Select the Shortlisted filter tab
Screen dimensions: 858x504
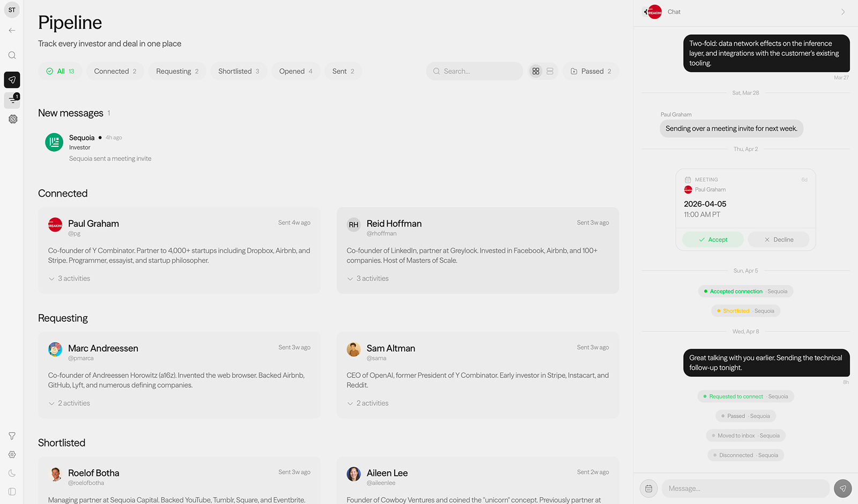[239, 71]
